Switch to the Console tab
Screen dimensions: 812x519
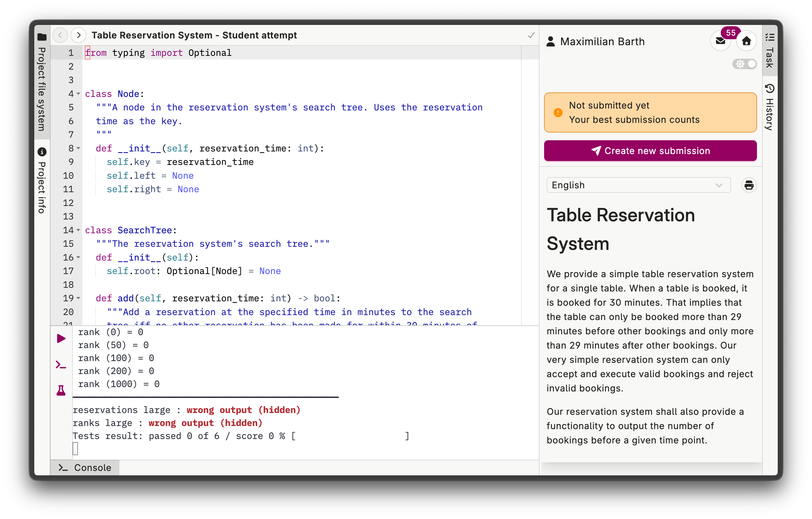[85, 467]
